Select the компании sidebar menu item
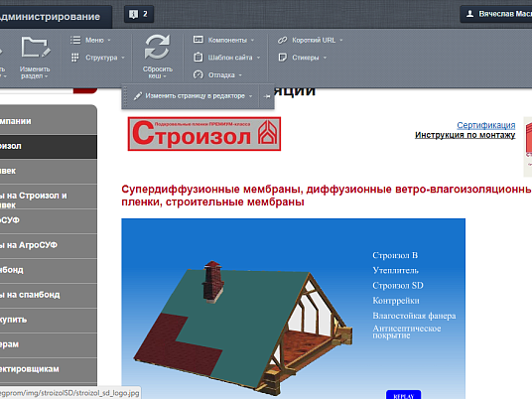Screen dimensions: 532x399 tap(49, 121)
